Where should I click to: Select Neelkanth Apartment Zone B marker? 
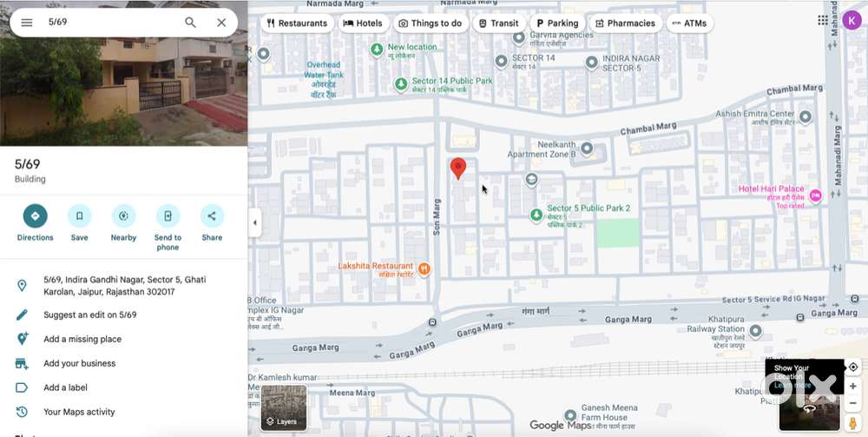[587, 149]
